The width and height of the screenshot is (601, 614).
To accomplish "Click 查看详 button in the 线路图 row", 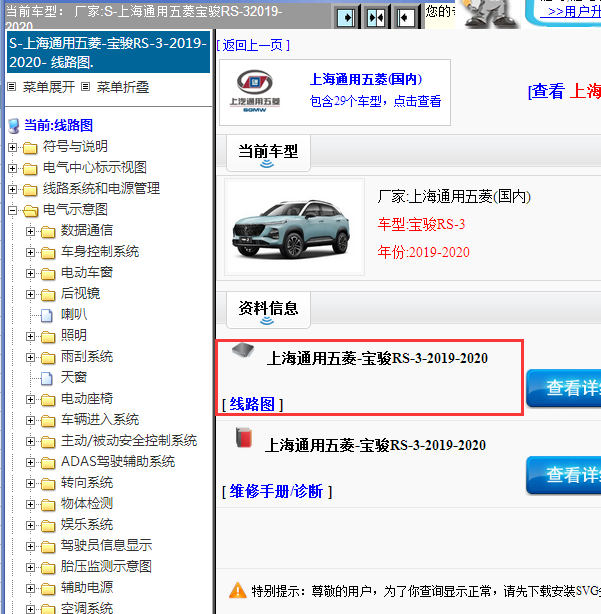I will point(563,388).
